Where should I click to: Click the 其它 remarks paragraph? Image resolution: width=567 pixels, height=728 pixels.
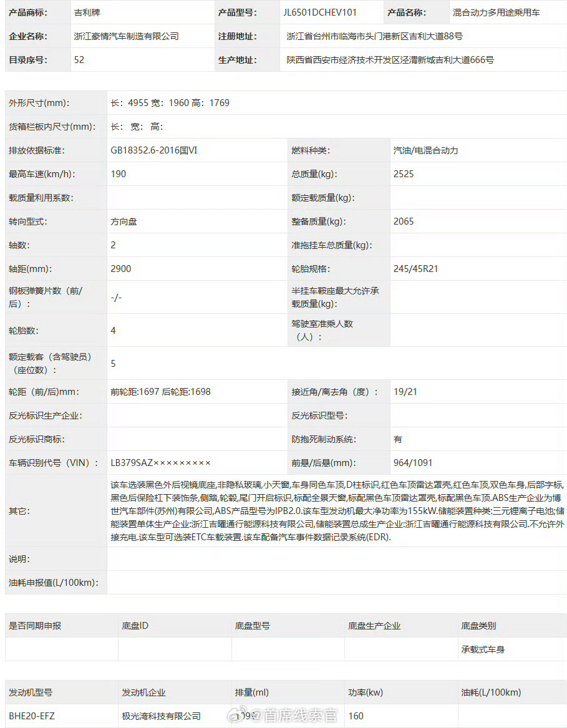pyautogui.click(x=337, y=511)
